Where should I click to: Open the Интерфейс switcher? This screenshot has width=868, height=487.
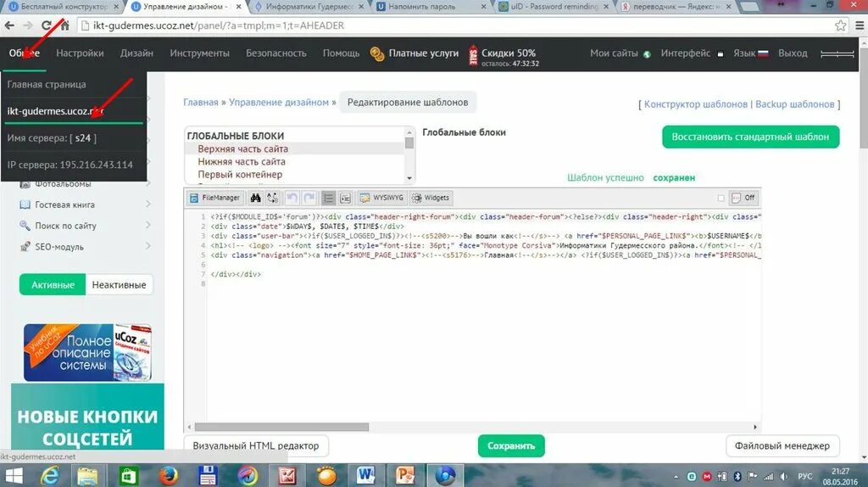(x=685, y=53)
